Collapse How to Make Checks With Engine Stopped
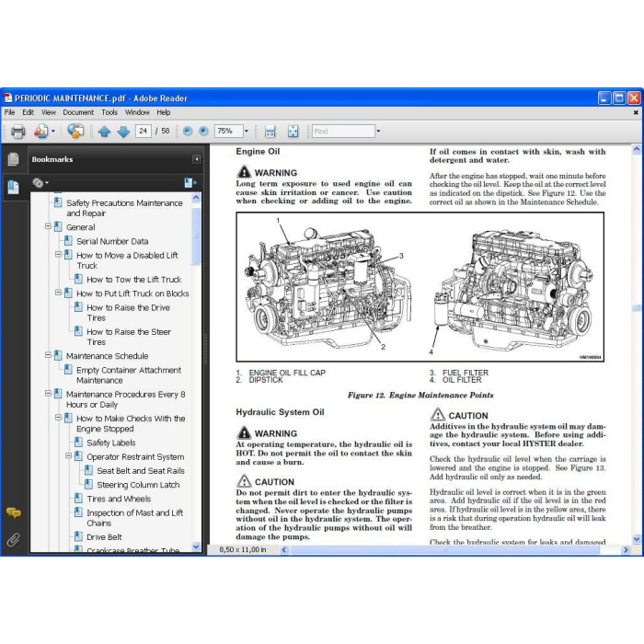This screenshot has height=644, width=644. [58, 418]
